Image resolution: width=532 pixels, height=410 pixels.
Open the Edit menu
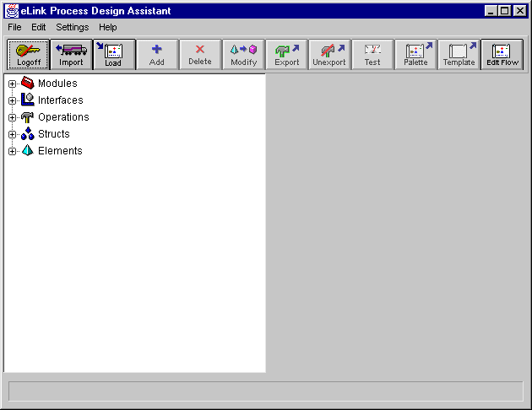click(38, 27)
